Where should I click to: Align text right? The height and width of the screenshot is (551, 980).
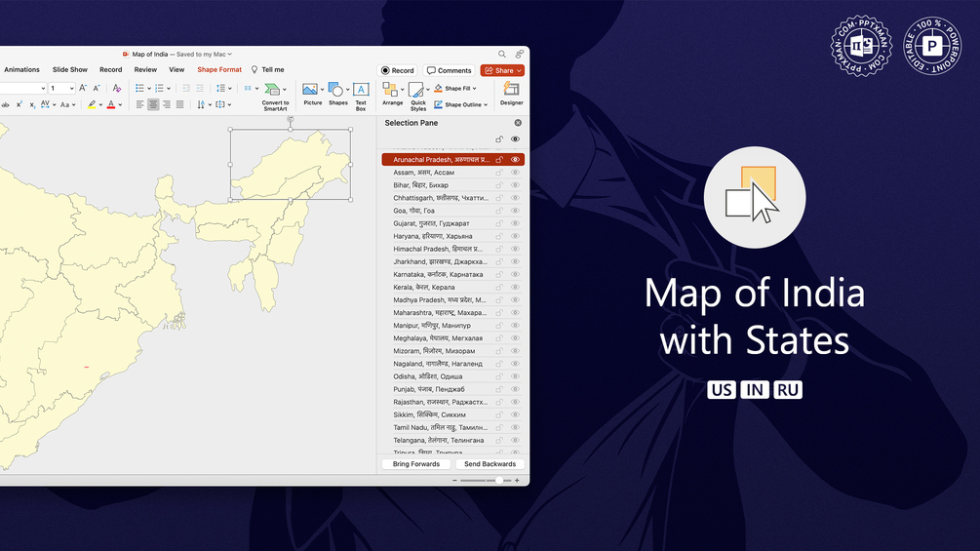(166, 104)
